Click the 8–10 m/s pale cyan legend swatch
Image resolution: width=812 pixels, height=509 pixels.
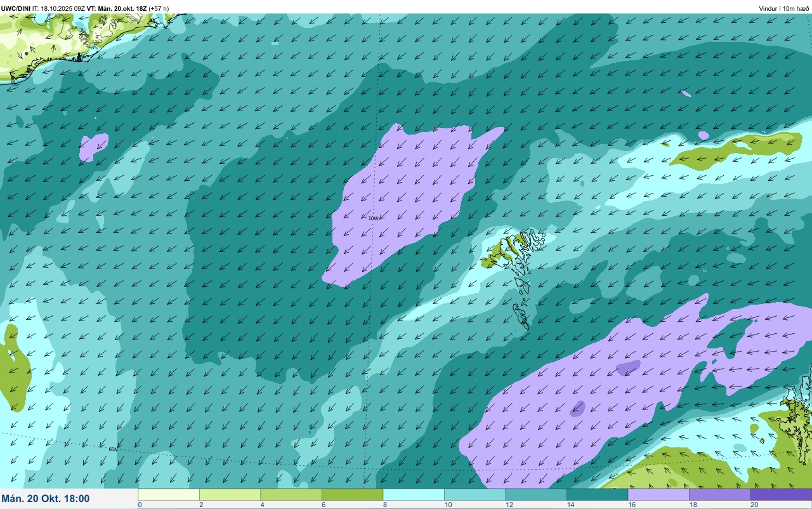(414, 494)
